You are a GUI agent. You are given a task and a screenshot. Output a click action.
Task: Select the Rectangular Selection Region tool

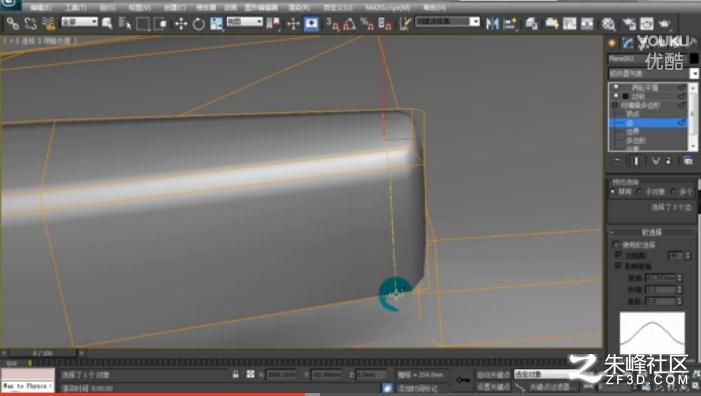(143, 23)
